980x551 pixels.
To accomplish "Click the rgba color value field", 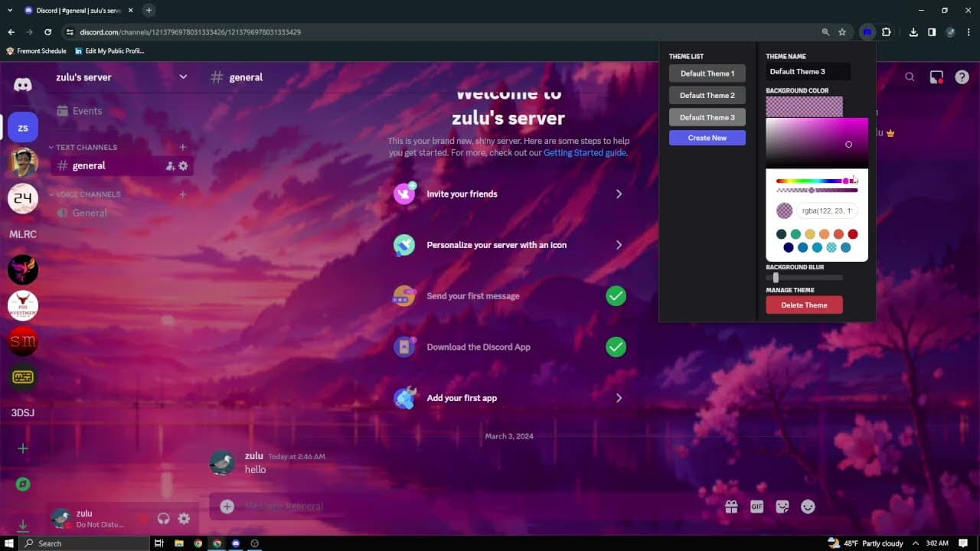I will pos(827,211).
